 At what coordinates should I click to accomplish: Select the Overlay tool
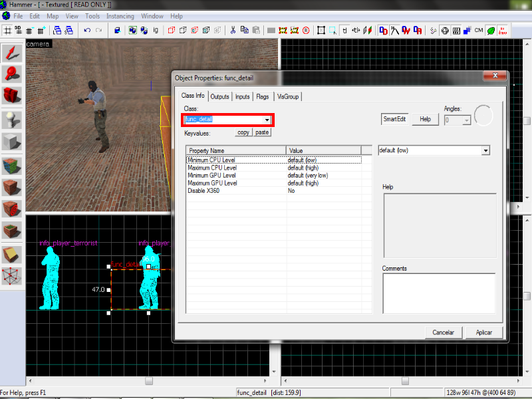coord(12,230)
